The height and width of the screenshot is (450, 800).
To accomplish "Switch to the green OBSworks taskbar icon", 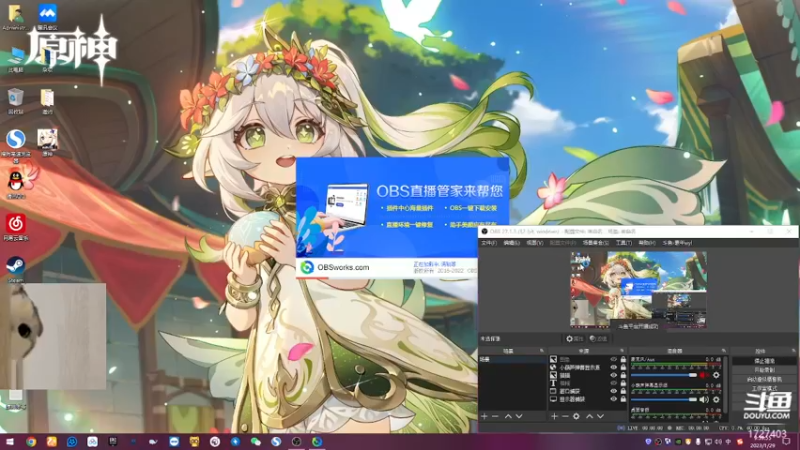I will 317,442.
